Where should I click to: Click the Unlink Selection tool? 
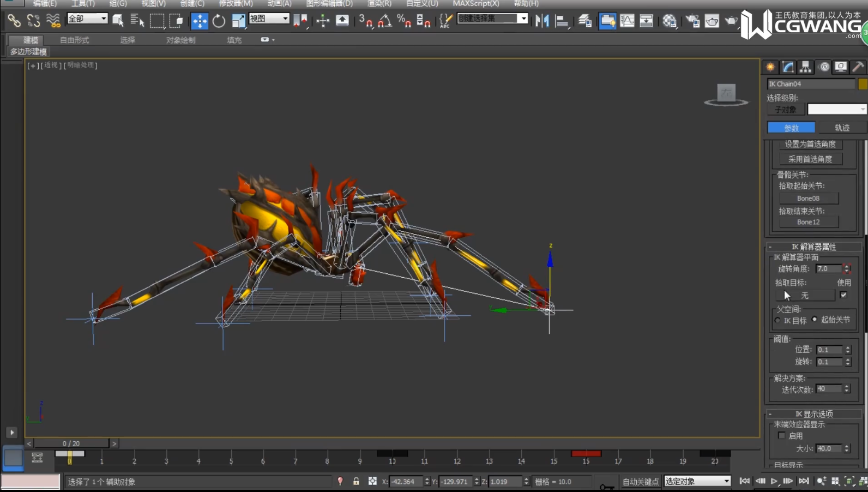tap(33, 21)
